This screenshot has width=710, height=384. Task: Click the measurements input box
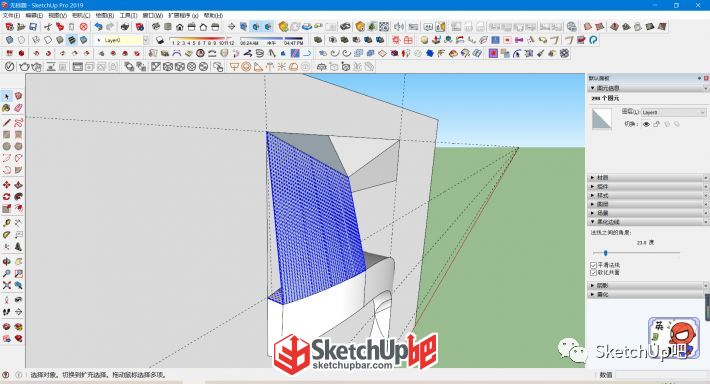(x=661, y=374)
